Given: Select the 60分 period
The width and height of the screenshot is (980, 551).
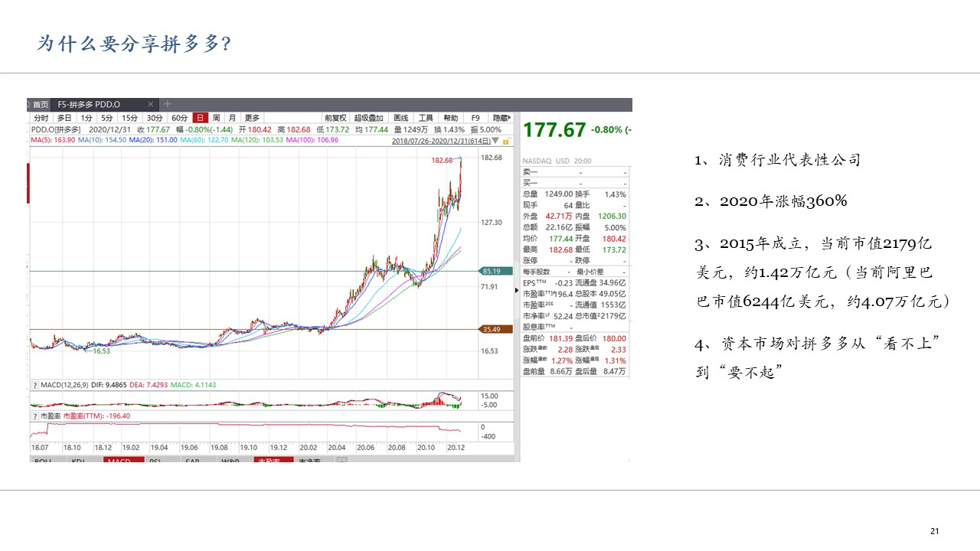Looking at the screenshot, I should pos(180,118).
